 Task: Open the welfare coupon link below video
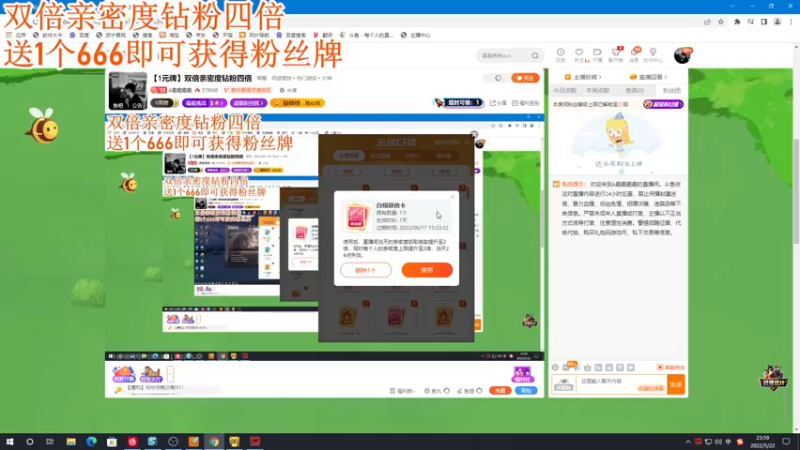[402, 391]
